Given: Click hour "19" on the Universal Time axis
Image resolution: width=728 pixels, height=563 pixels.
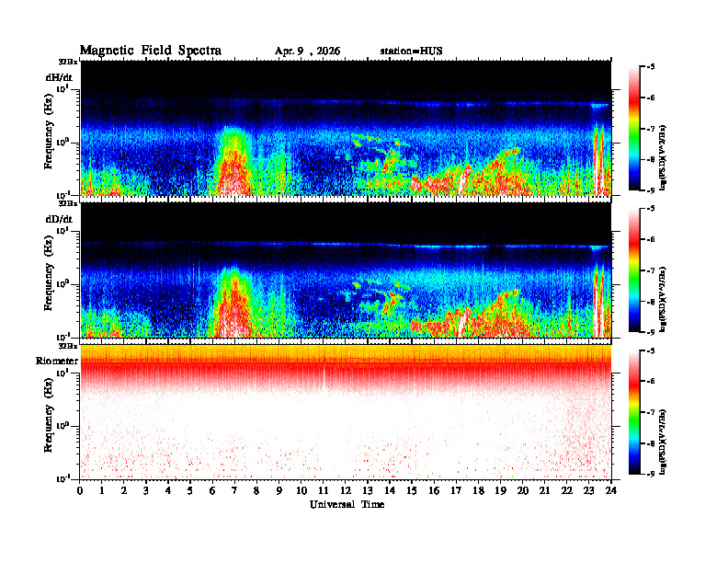Looking at the screenshot, I should pyautogui.click(x=500, y=490).
